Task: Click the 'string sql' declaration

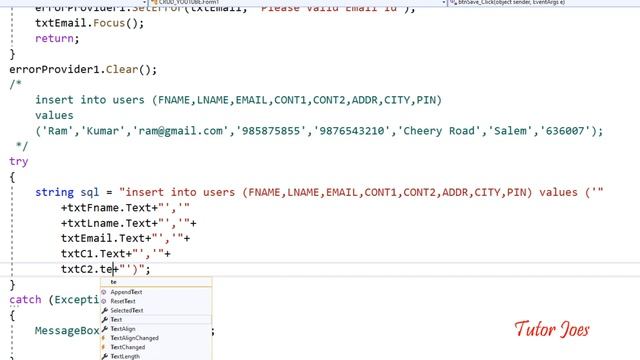Action: tap(67, 192)
